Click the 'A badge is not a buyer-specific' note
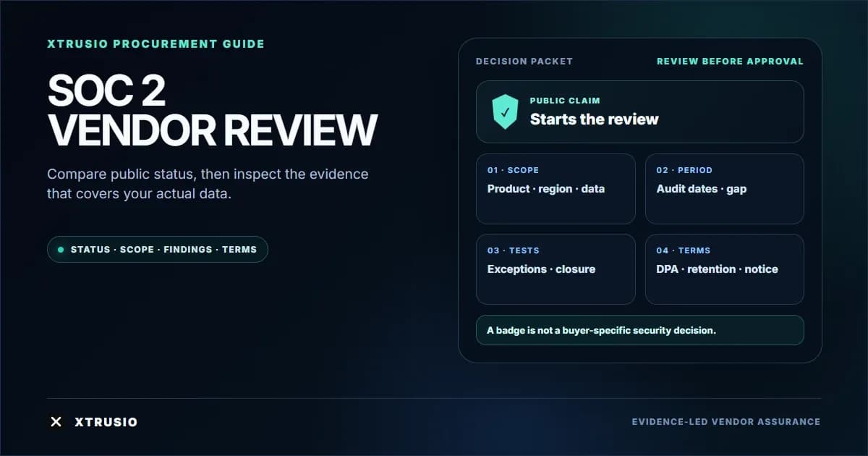The width and height of the screenshot is (868, 456). (640, 330)
